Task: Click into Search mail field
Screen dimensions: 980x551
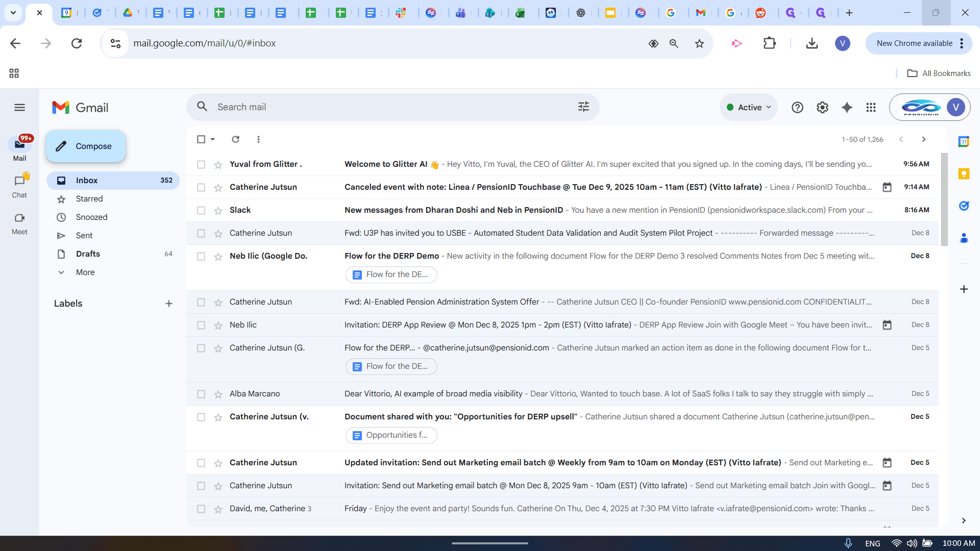Action: click(x=393, y=107)
